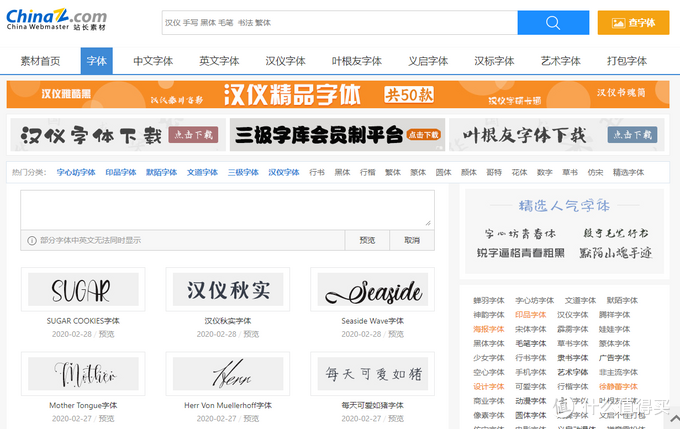Click the 查字体 image search button

pos(633,23)
